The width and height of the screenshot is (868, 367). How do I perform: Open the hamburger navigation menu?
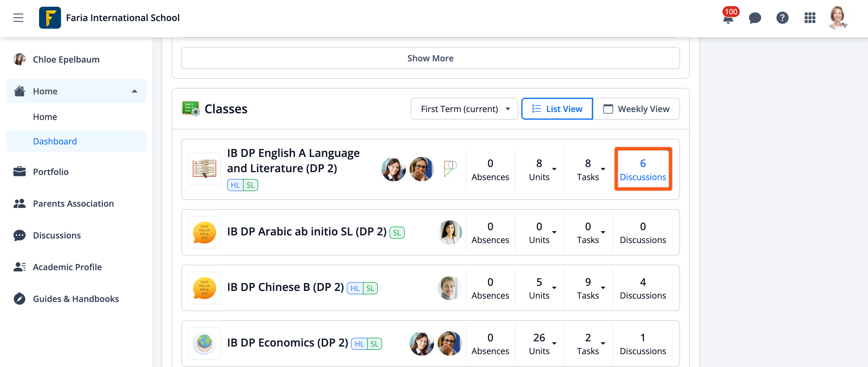click(x=18, y=18)
